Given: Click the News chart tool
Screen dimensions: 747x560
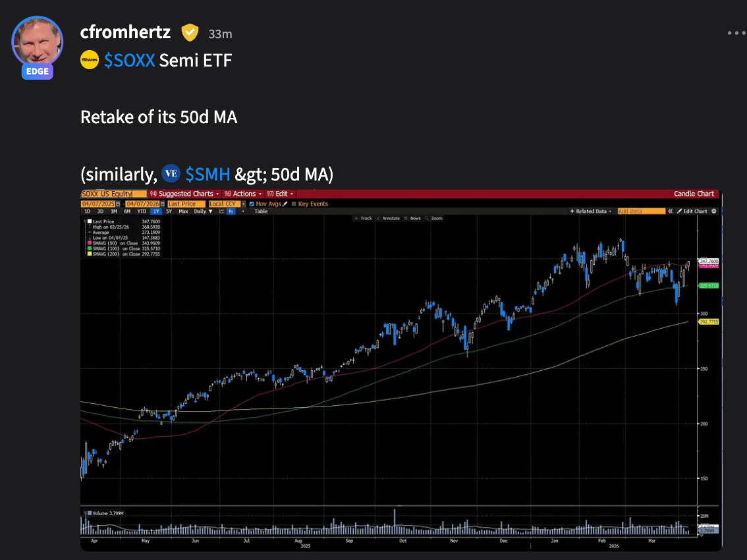Looking at the screenshot, I should [412, 218].
